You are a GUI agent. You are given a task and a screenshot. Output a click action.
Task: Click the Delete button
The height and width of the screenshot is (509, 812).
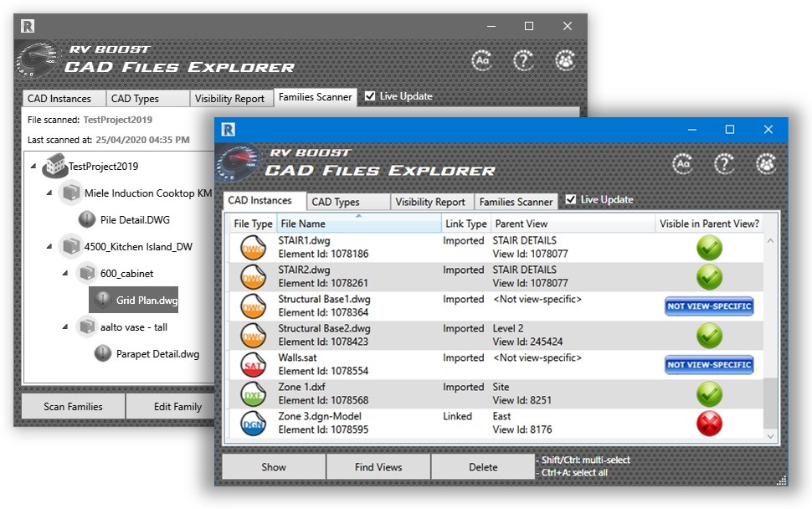click(483, 467)
